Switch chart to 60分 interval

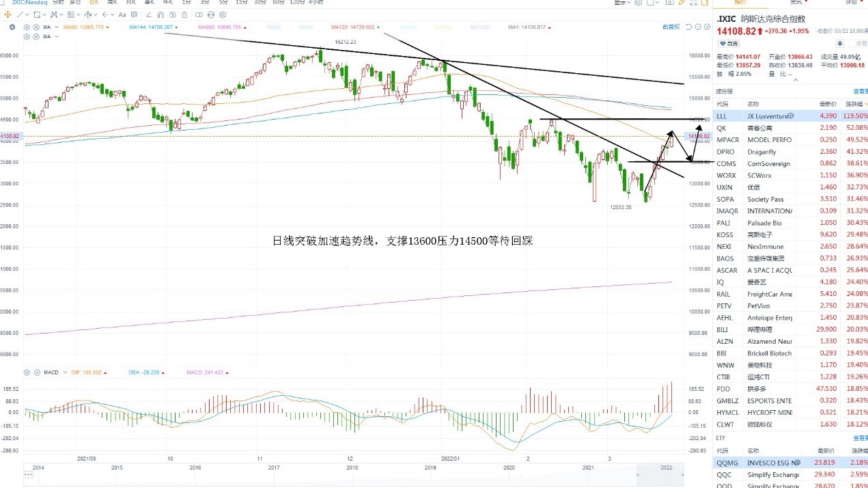pyautogui.click(x=279, y=3)
